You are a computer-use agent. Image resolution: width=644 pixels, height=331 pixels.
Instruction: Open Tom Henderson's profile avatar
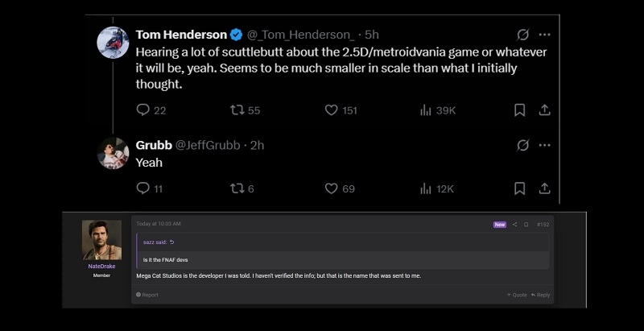114,43
